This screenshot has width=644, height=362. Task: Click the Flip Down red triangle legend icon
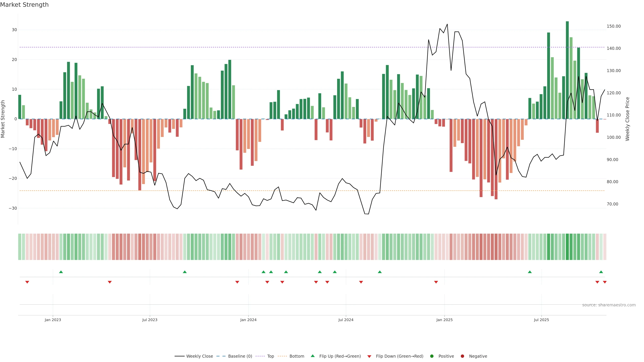pos(369,356)
